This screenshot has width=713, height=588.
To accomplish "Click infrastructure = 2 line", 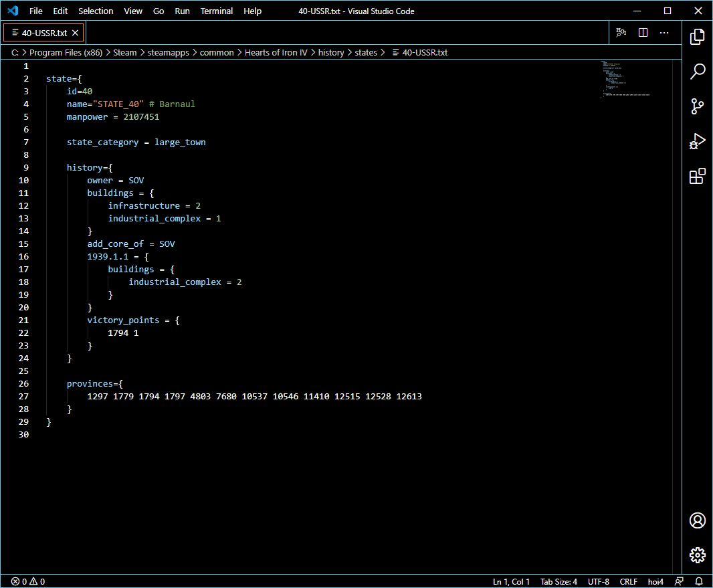I will 154,206.
